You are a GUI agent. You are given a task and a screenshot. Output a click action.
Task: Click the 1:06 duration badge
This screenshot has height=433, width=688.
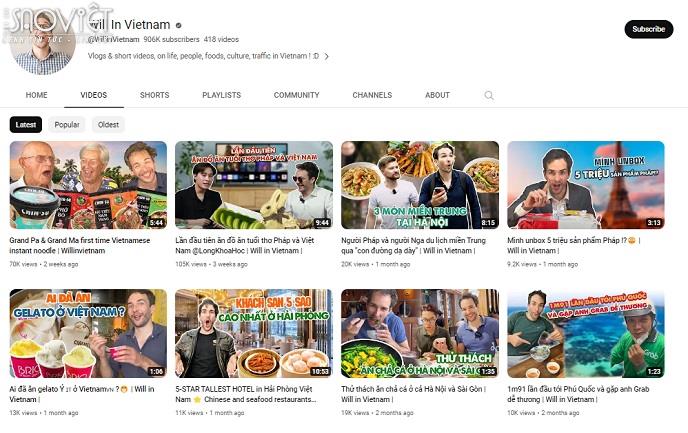point(157,371)
